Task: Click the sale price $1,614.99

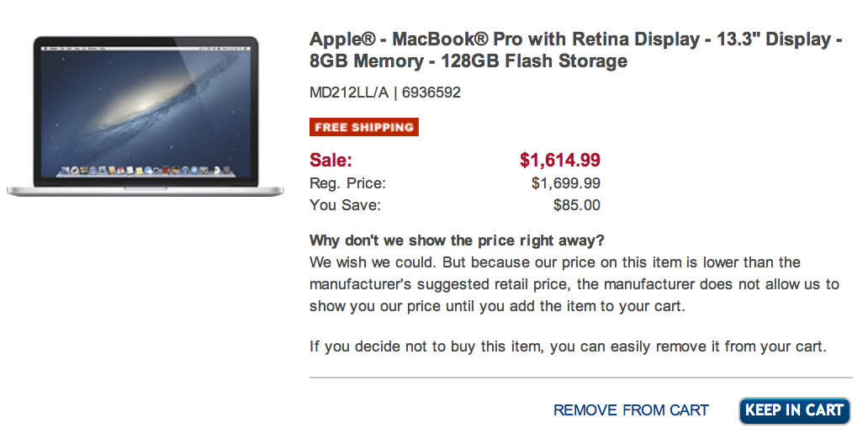Action: coord(560,160)
